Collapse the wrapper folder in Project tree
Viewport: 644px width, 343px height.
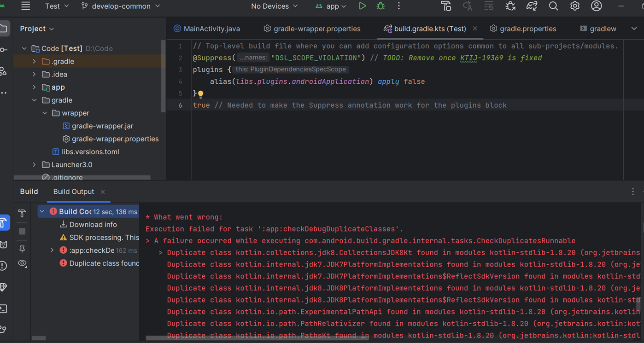tap(45, 113)
